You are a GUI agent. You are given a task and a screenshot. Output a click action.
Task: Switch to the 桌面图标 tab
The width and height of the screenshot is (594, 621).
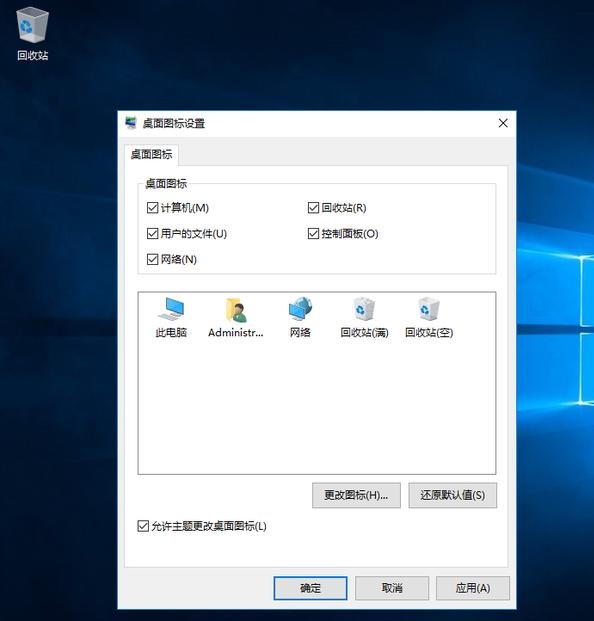point(151,154)
